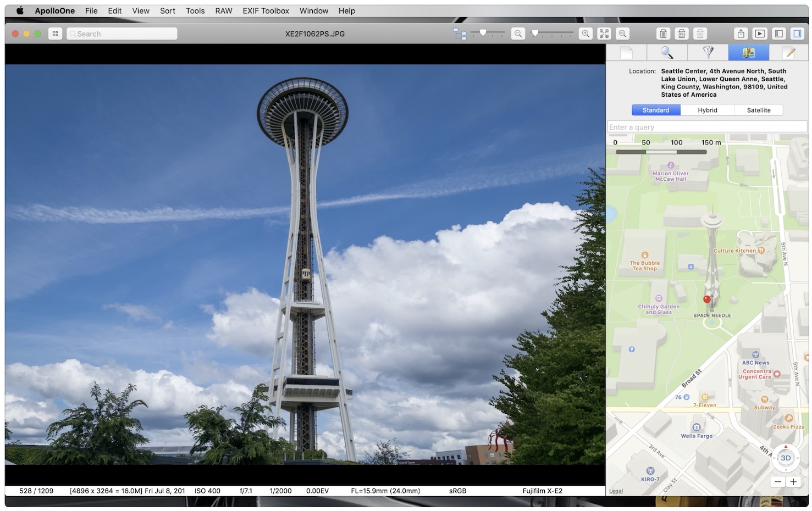
Task: Click the SPACE NEEDLE map label
Action: [712, 315]
